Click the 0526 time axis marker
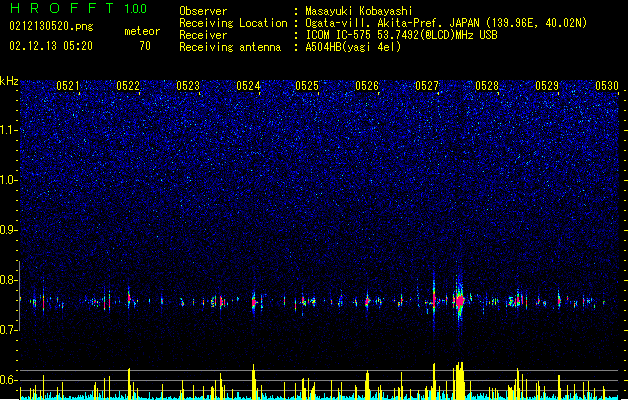This screenshot has width=629, height=400. (x=367, y=86)
